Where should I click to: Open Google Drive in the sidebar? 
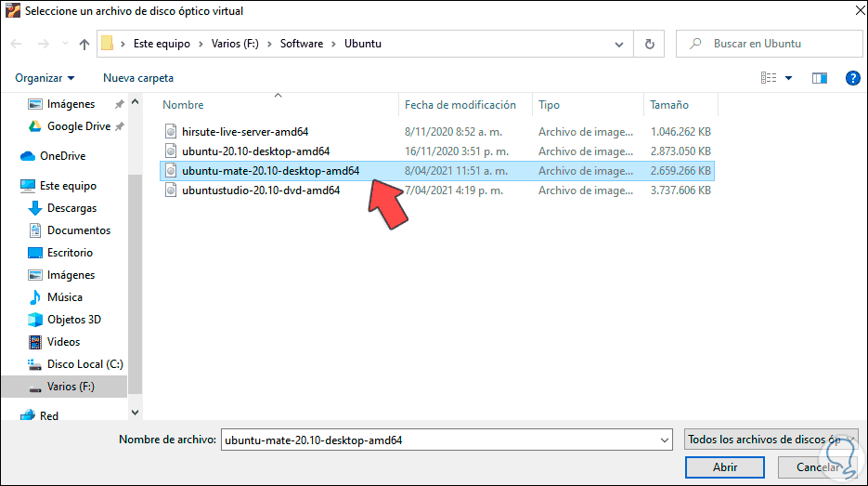[x=79, y=126]
